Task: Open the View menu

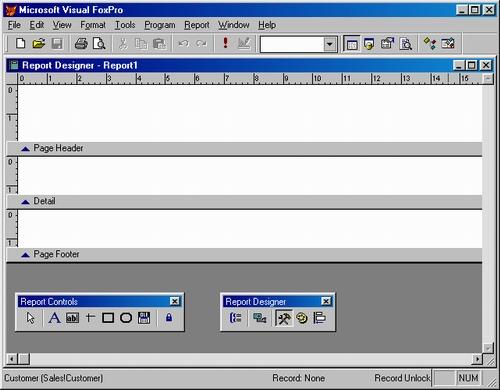Action: point(62,25)
